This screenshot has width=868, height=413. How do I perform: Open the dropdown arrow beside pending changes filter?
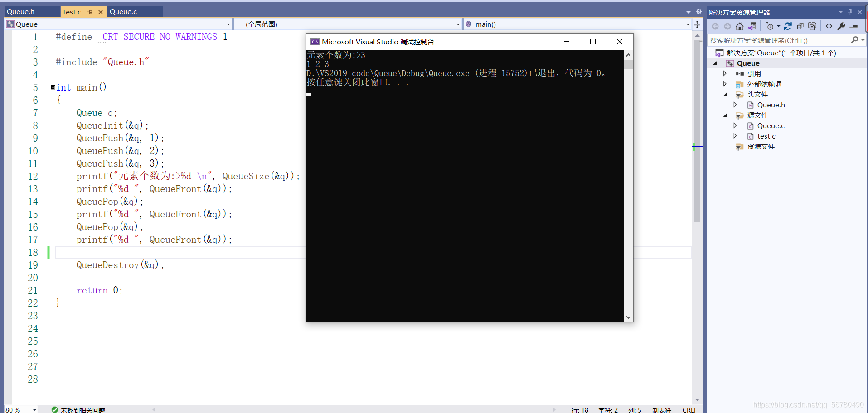(779, 26)
